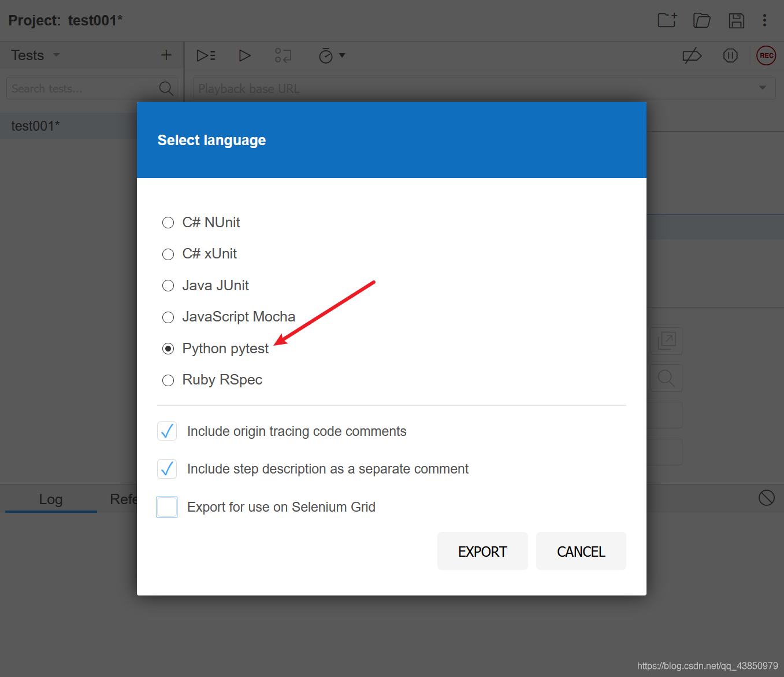The height and width of the screenshot is (677, 784).
Task: Open speed timer dropdown arrow
Action: tap(342, 56)
